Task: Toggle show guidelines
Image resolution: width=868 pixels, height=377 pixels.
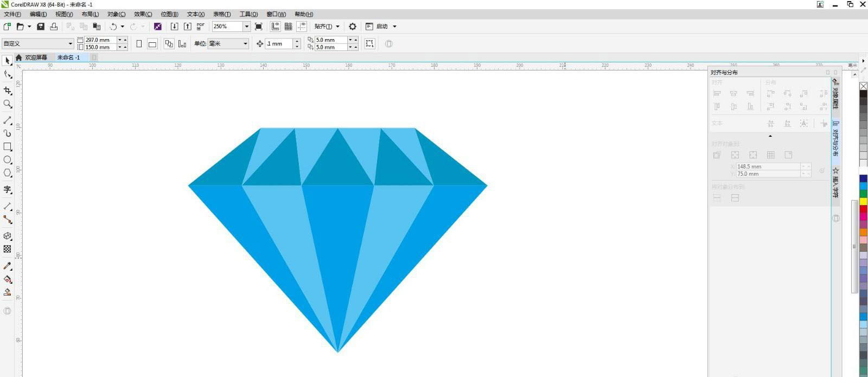Action: (x=302, y=26)
